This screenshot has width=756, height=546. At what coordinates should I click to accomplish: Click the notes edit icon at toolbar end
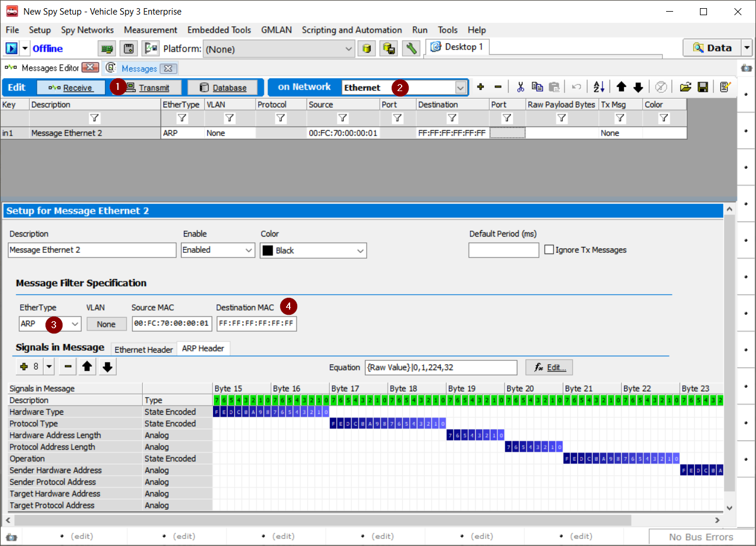[x=725, y=87]
